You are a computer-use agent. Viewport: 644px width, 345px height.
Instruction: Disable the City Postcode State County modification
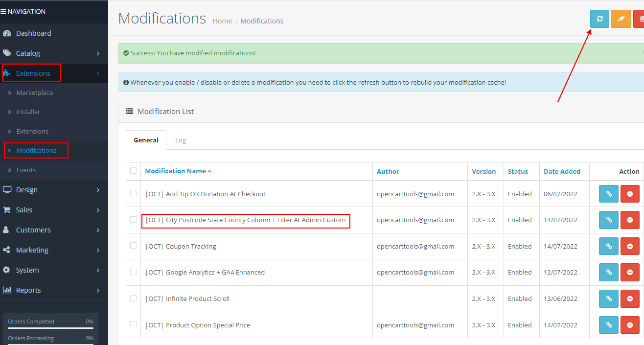630,220
